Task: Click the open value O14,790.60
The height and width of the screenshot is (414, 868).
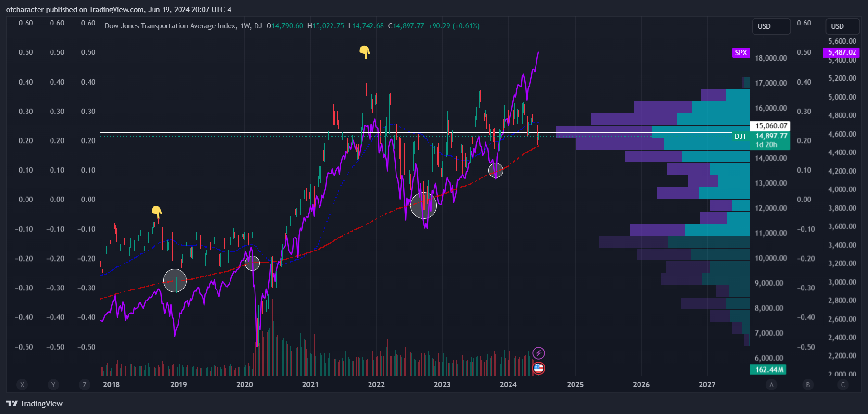Action: (x=285, y=26)
